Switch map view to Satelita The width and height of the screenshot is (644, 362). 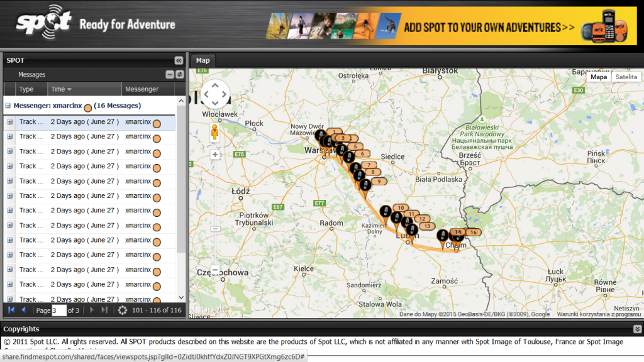tap(626, 77)
